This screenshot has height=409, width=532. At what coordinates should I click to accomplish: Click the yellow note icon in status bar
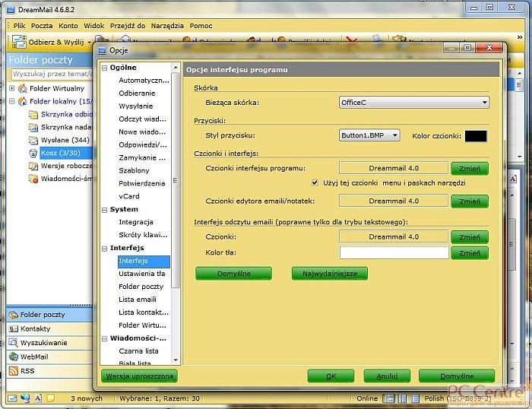[x=50, y=398]
